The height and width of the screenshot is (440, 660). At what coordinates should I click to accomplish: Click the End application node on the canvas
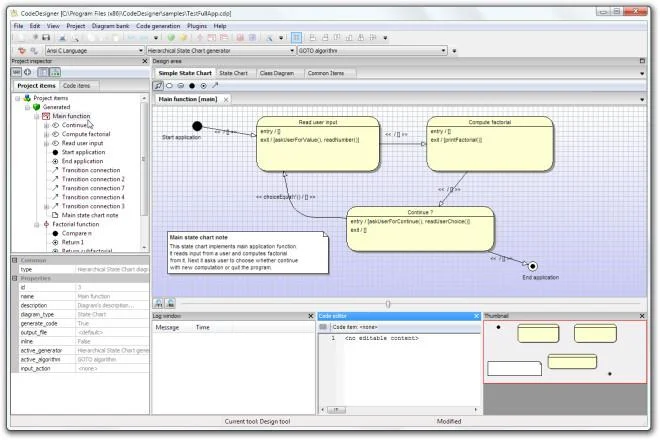click(x=533, y=266)
